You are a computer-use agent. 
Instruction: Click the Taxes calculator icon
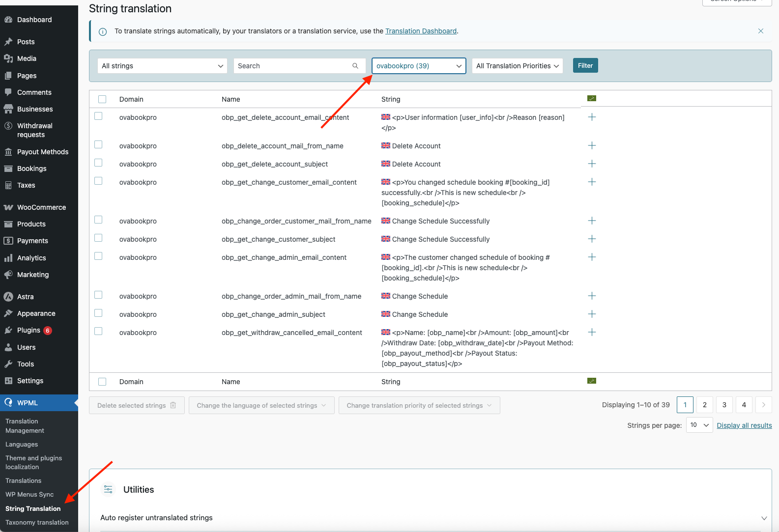pos(8,185)
